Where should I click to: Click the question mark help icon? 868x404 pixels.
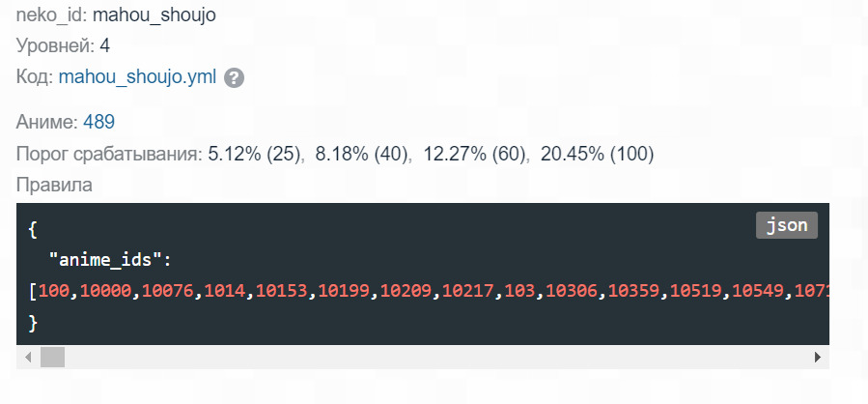(234, 78)
